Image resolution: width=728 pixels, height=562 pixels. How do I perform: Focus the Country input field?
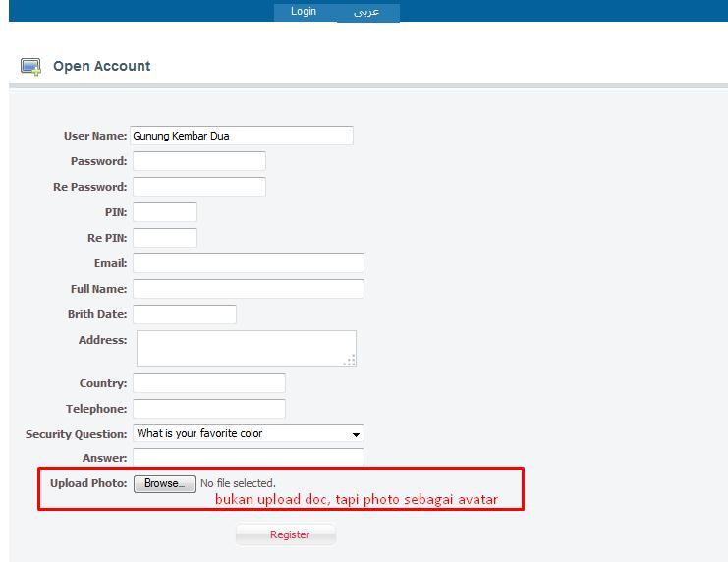click(209, 383)
